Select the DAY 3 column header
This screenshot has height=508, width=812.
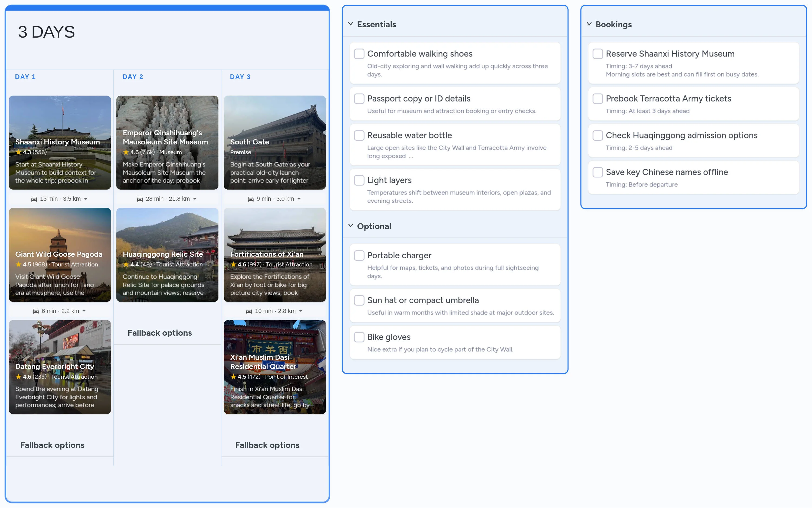[240, 77]
